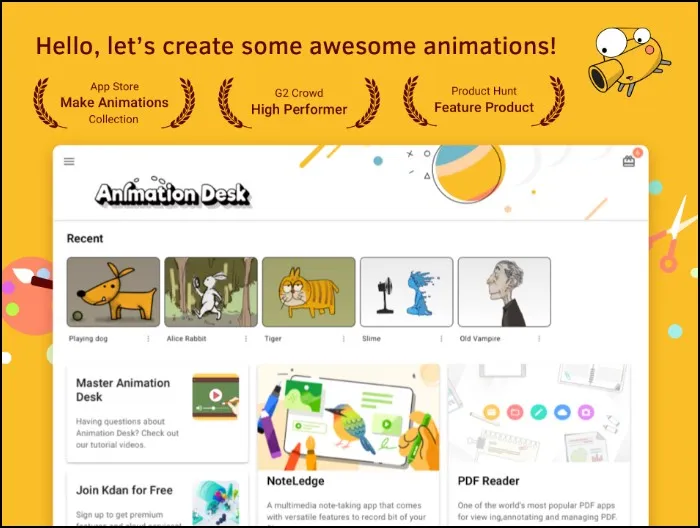This screenshot has width=700, height=528.
Task: Open the gift box notification icon
Action: point(629,161)
